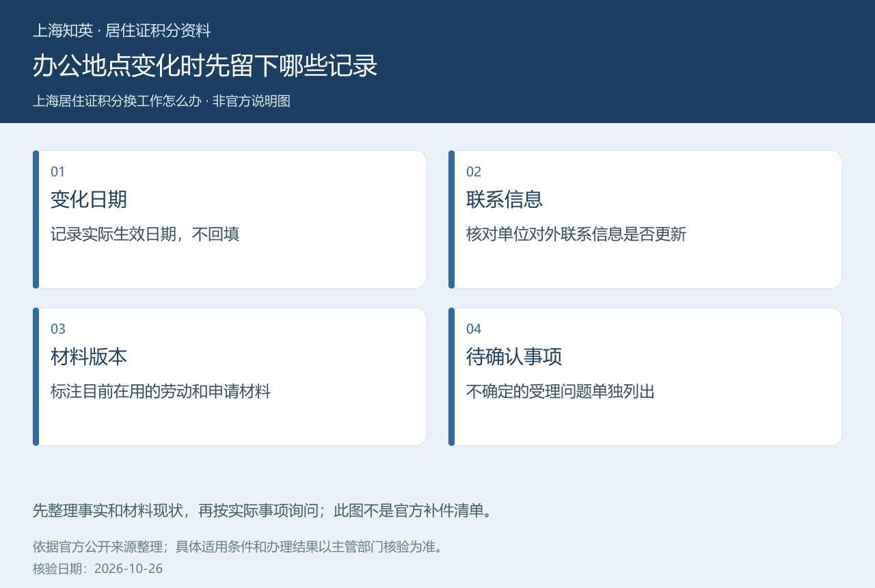Click the card number 04
This screenshot has width=875, height=588.
tap(474, 329)
